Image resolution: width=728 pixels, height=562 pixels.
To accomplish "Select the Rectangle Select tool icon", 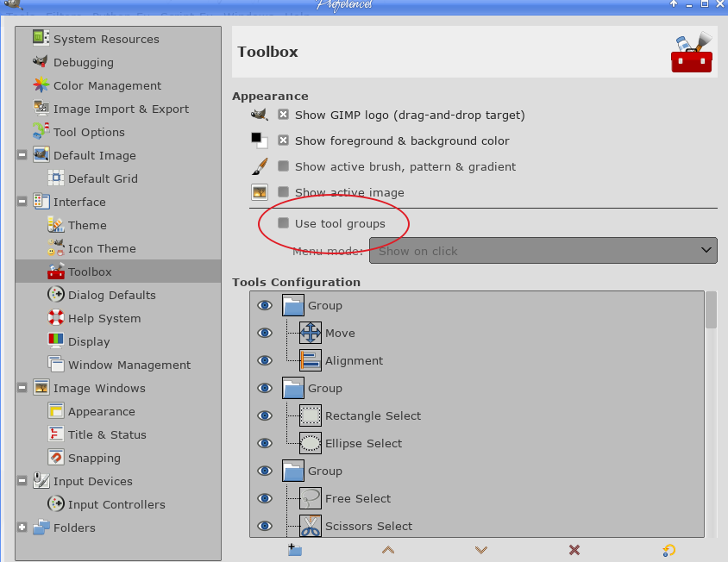I will 311,415.
